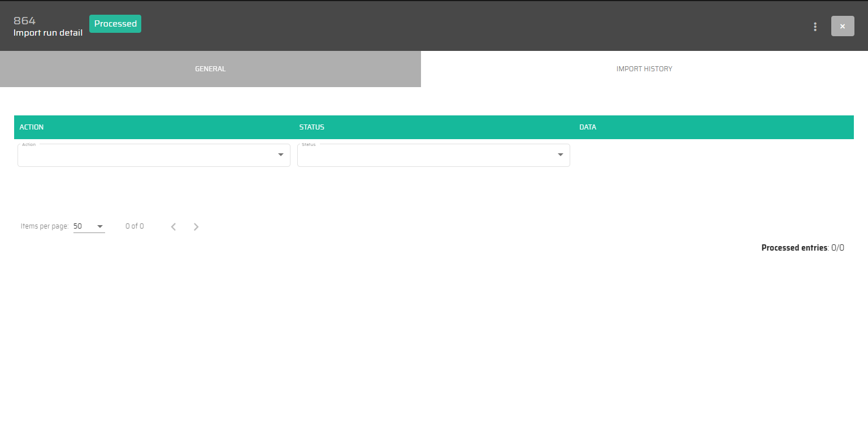
Task: Click the 0 of 0 page range label
Action: tap(134, 226)
